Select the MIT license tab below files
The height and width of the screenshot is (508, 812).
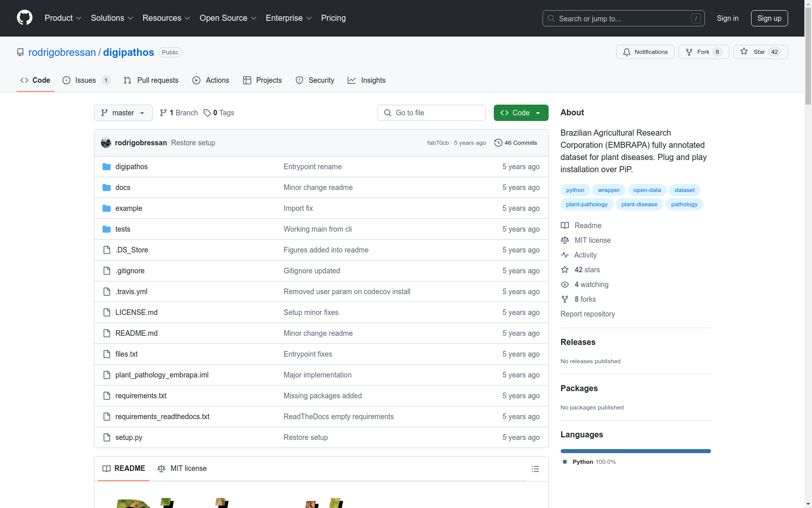pyautogui.click(x=182, y=468)
